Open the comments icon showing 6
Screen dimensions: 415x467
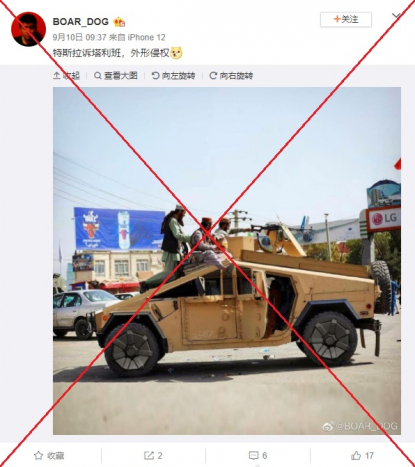[x=254, y=455]
